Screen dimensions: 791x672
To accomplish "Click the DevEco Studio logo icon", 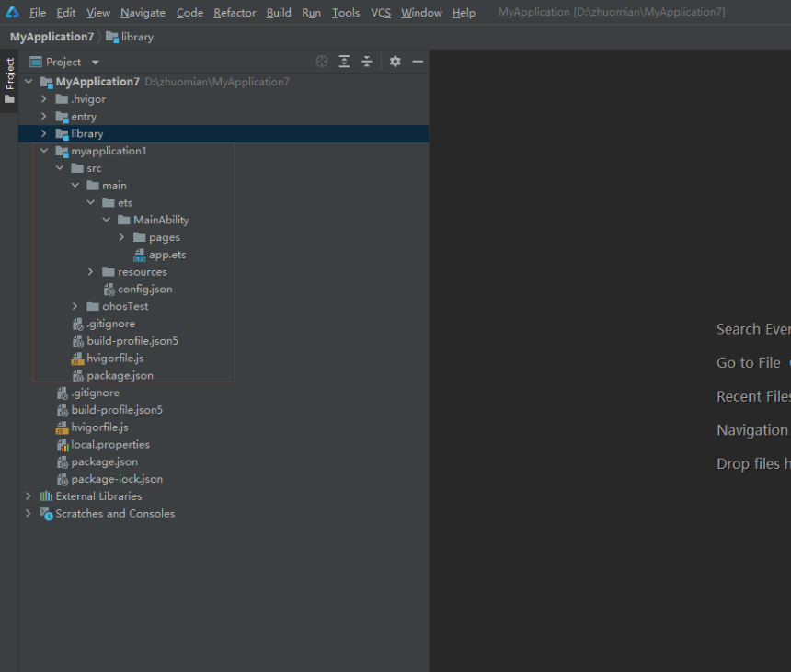I will point(13,12).
